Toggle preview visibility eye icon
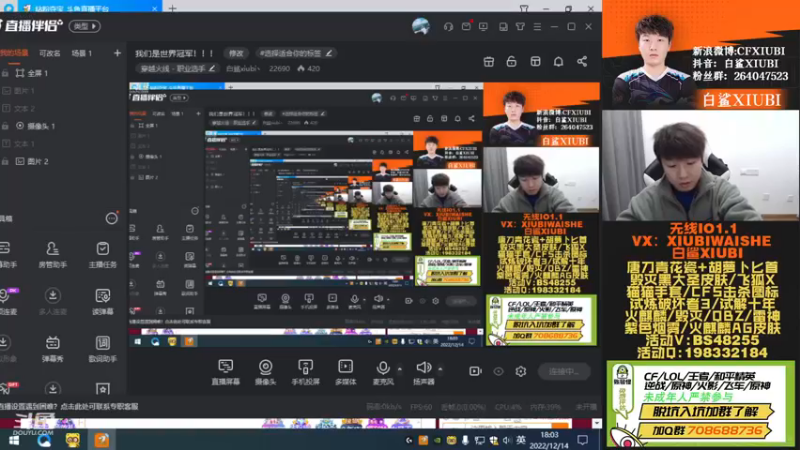This screenshot has width=800, height=450. (x=498, y=371)
